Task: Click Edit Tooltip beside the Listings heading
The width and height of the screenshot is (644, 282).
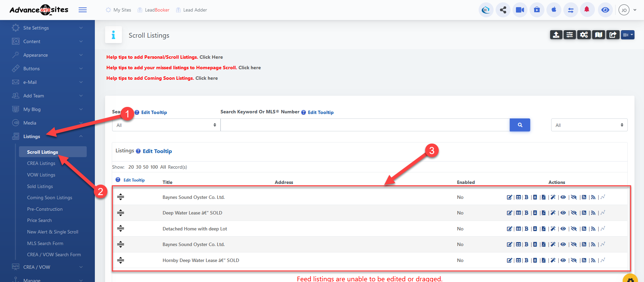Action: click(157, 151)
